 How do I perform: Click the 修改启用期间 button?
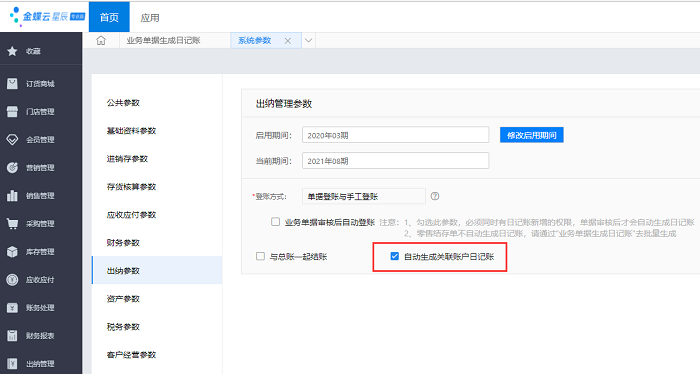click(x=532, y=135)
